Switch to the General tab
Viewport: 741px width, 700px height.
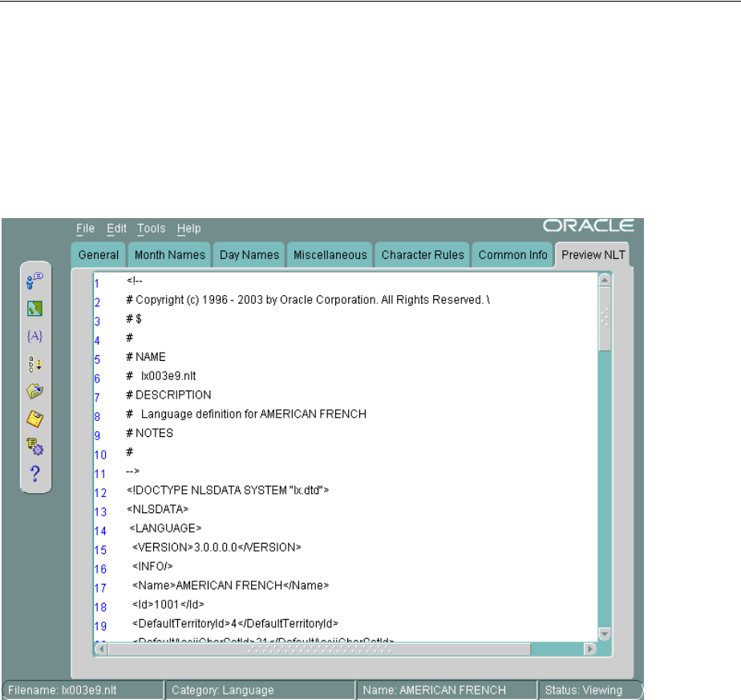coord(99,255)
